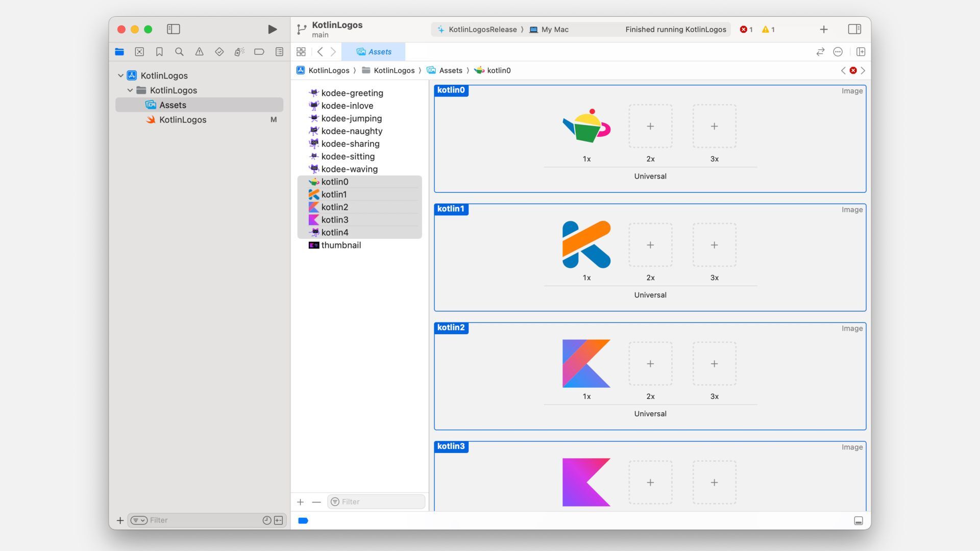Open the report navigator icon

[x=279, y=52]
